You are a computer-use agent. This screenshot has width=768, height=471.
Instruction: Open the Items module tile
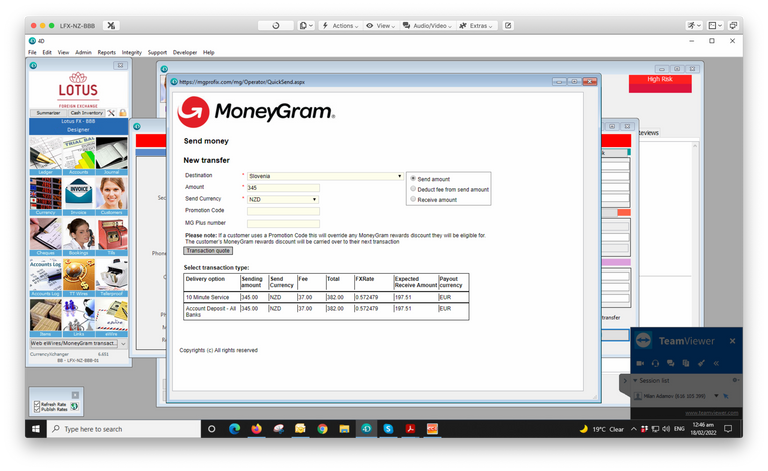(46, 317)
